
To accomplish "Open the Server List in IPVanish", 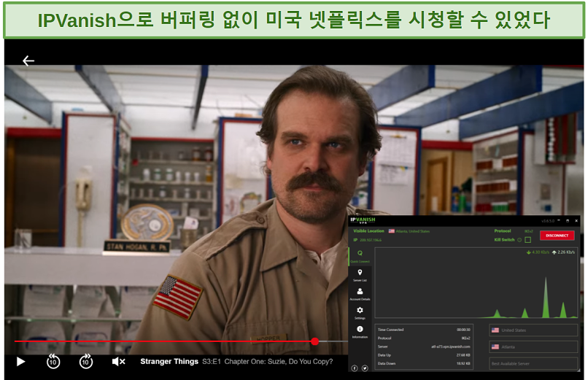I will point(360,276).
